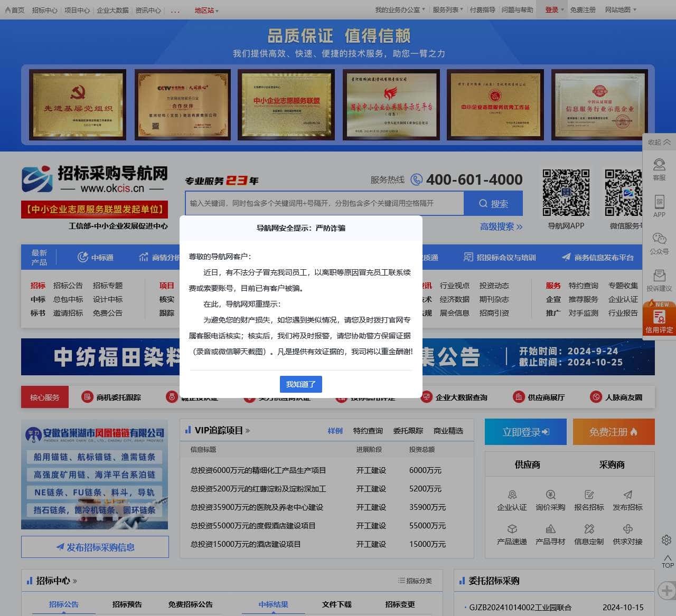Jump to page TOP arrow

[668, 561]
